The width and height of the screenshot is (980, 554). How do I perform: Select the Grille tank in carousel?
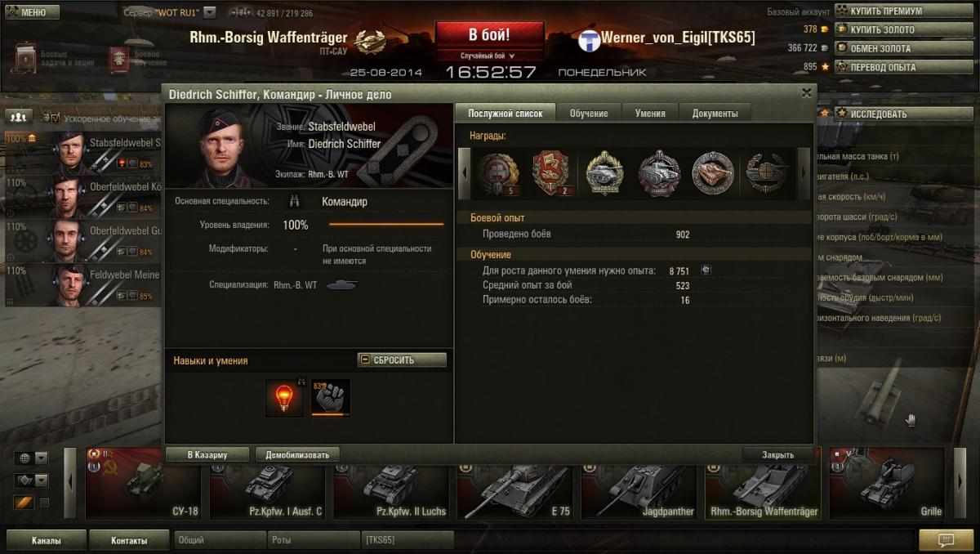pyautogui.click(x=888, y=483)
